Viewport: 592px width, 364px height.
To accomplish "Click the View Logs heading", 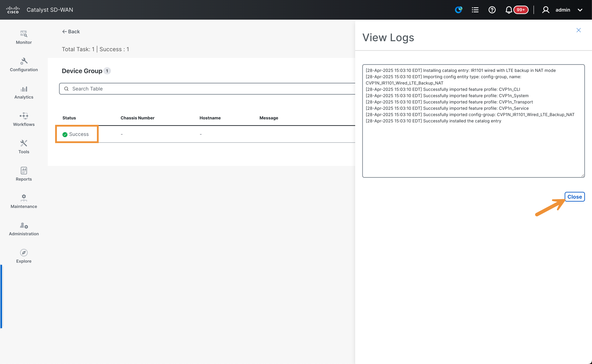I will click(388, 37).
